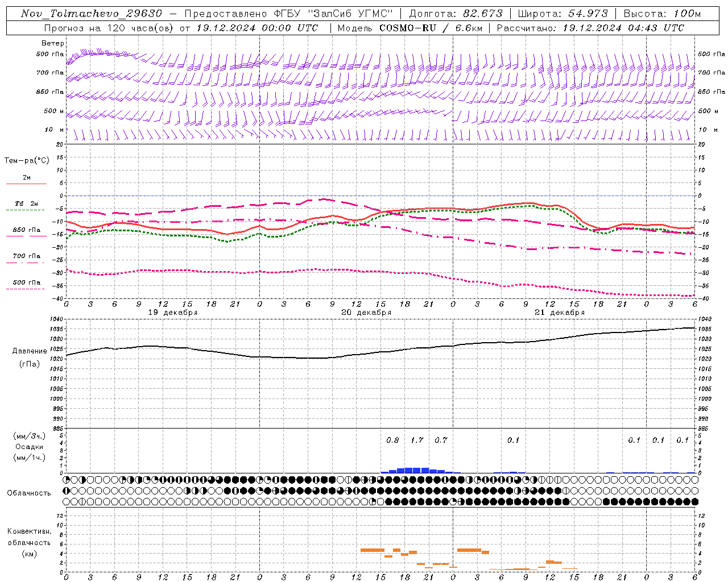
Task: Click the Давление pressure panel label
Action: click(30, 351)
